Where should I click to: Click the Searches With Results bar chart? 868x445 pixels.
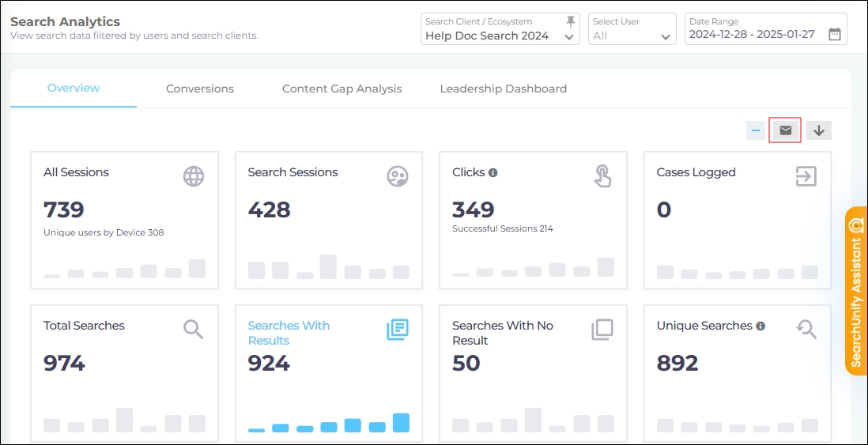tap(329, 424)
